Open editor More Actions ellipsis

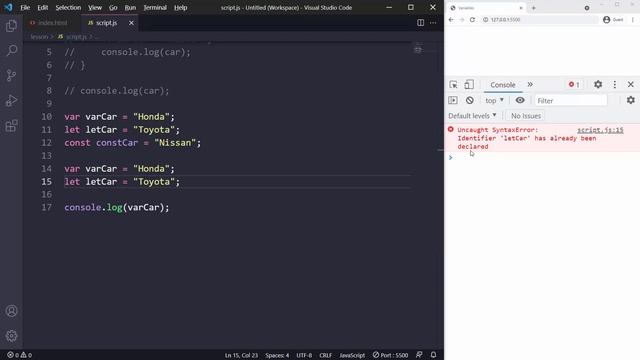(x=433, y=23)
